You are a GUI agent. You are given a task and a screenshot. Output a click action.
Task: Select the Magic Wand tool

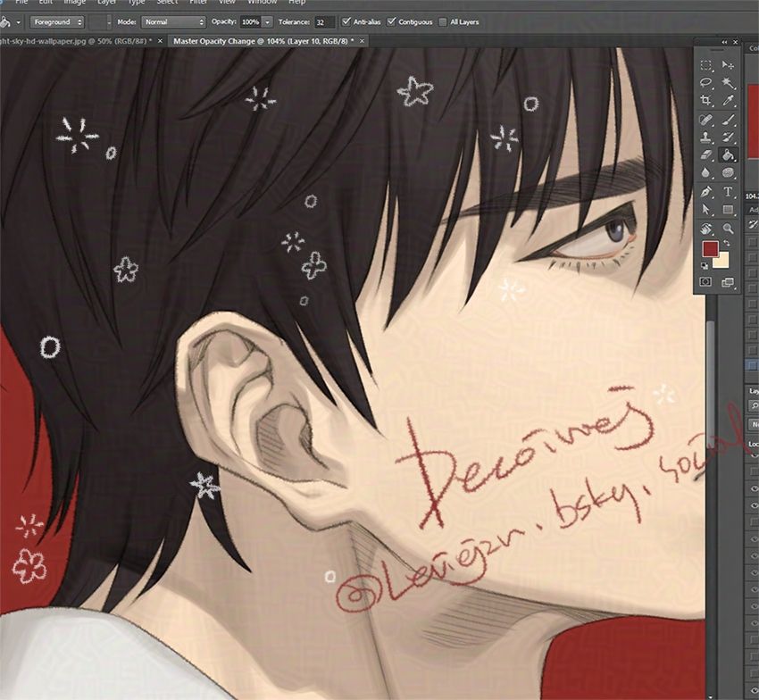(x=728, y=83)
